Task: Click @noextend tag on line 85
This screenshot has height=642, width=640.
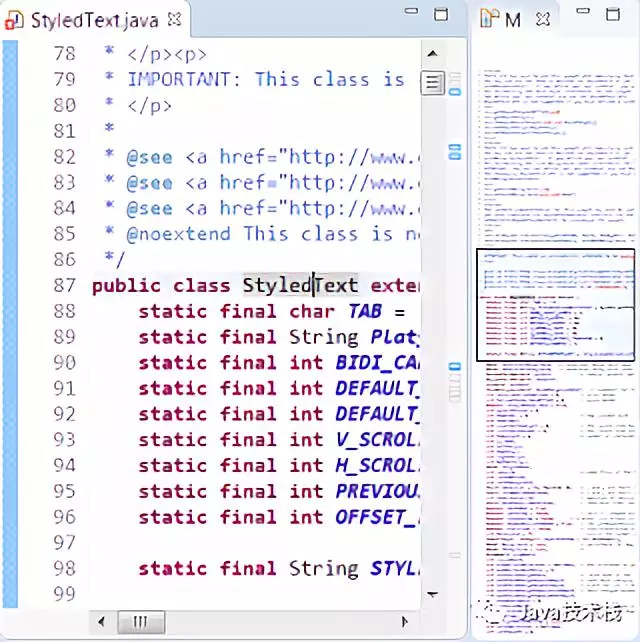Action: pos(179,234)
